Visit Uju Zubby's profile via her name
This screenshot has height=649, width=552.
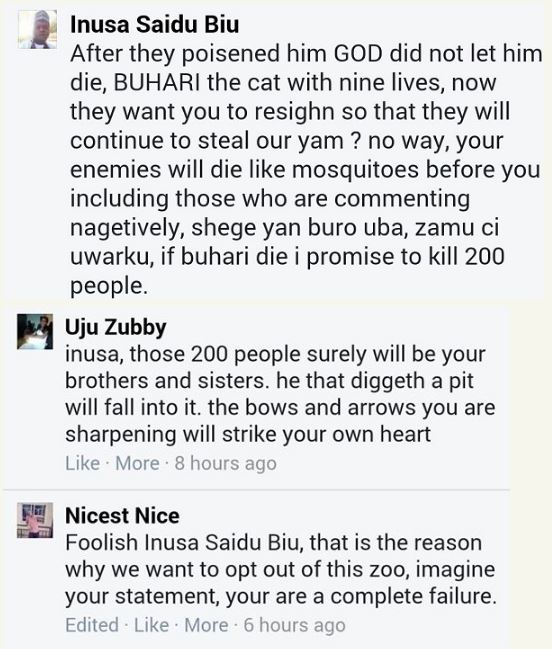pos(115,327)
